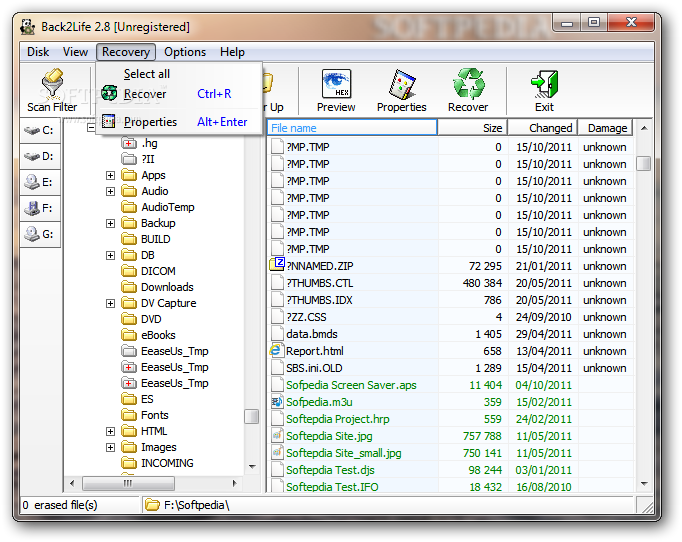Click the folder tree horizontal scrollbar thumb
The height and width of the screenshot is (542, 682).
[128, 483]
